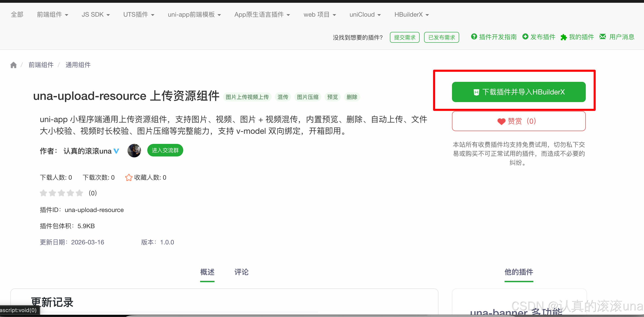Expand the App原生语言插件 dropdown
644x317 pixels.
pos(262,14)
